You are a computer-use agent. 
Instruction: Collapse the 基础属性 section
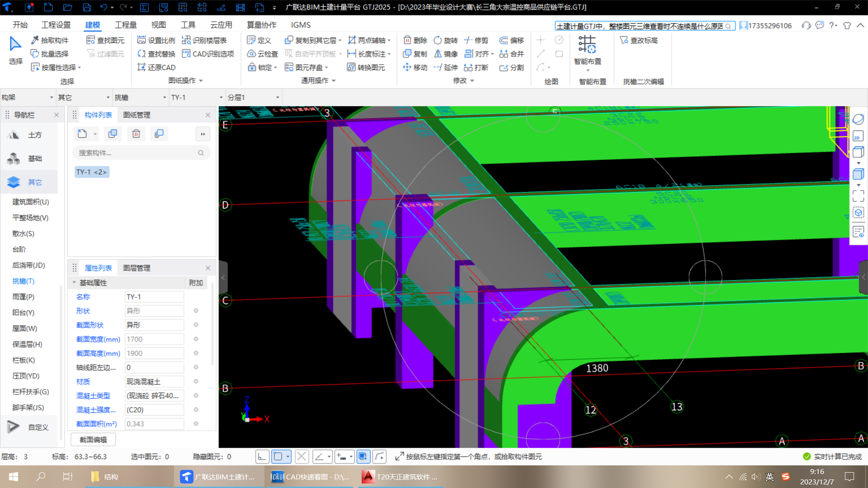point(74,282)
